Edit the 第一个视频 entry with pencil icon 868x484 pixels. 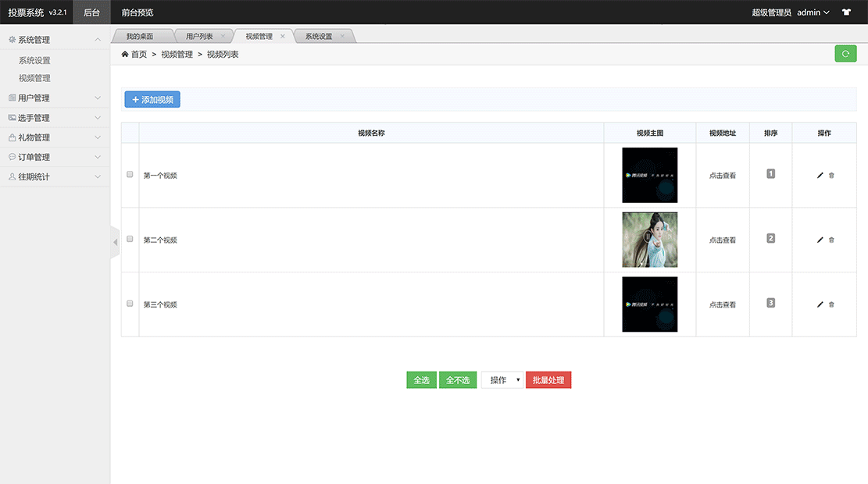tap(819, 175)
